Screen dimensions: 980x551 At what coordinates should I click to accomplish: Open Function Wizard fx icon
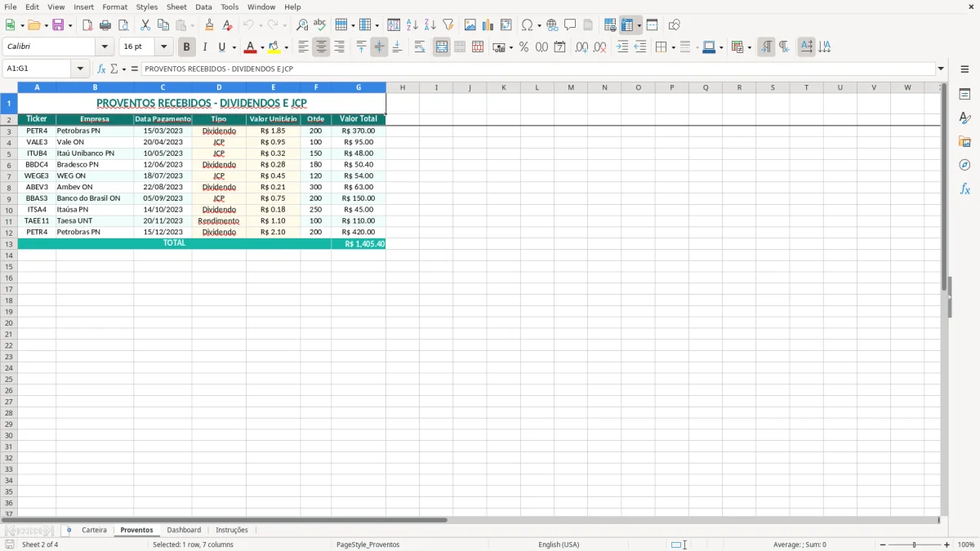coord(101,69)
